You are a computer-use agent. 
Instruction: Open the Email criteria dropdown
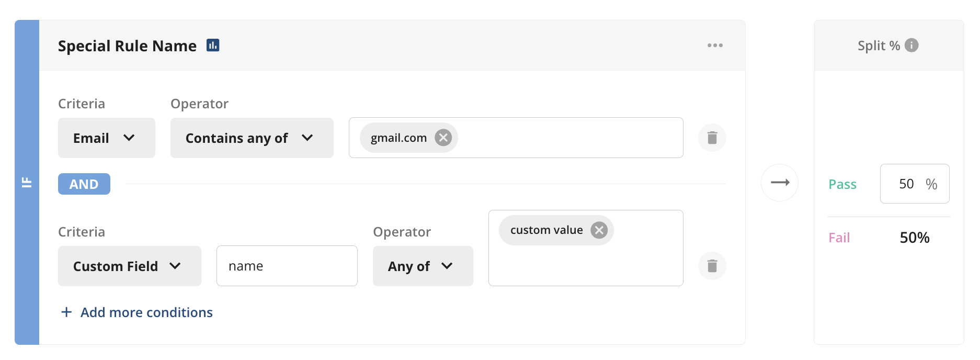click(x=107, y=138)
